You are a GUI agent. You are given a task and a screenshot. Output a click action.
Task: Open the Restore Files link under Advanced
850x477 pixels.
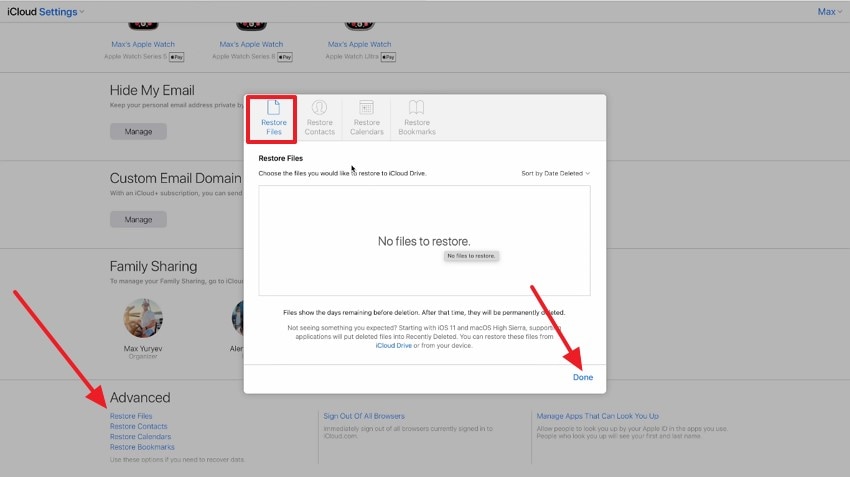(131, 416)
